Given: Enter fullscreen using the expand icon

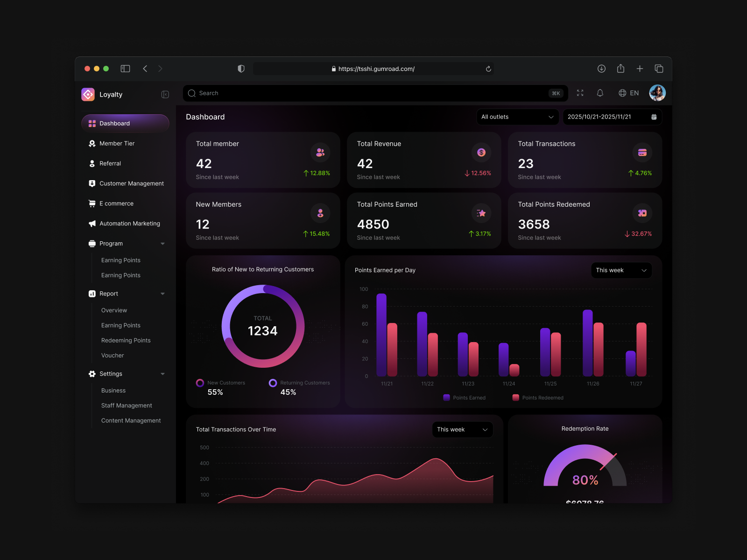Looking at the screenshot, I should (580, 93).
